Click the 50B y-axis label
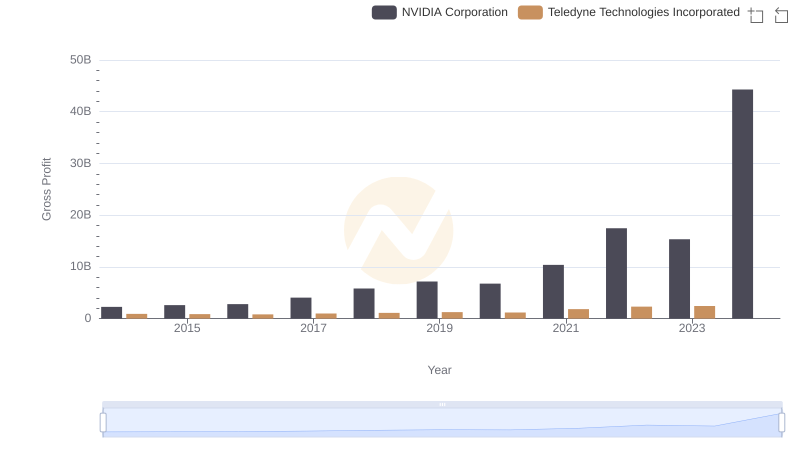Viewport: 800px width, 461px height. (x=81, y=60)
